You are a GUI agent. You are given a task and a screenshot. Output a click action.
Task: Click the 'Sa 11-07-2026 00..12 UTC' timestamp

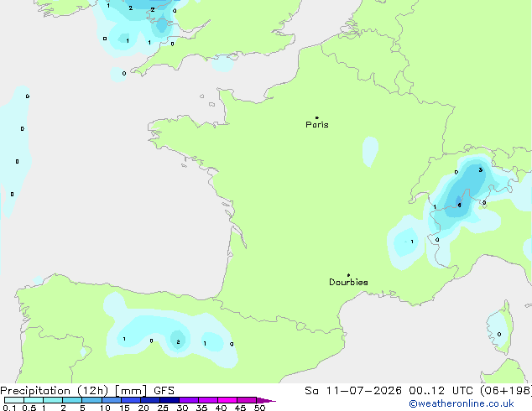point(390,391)
